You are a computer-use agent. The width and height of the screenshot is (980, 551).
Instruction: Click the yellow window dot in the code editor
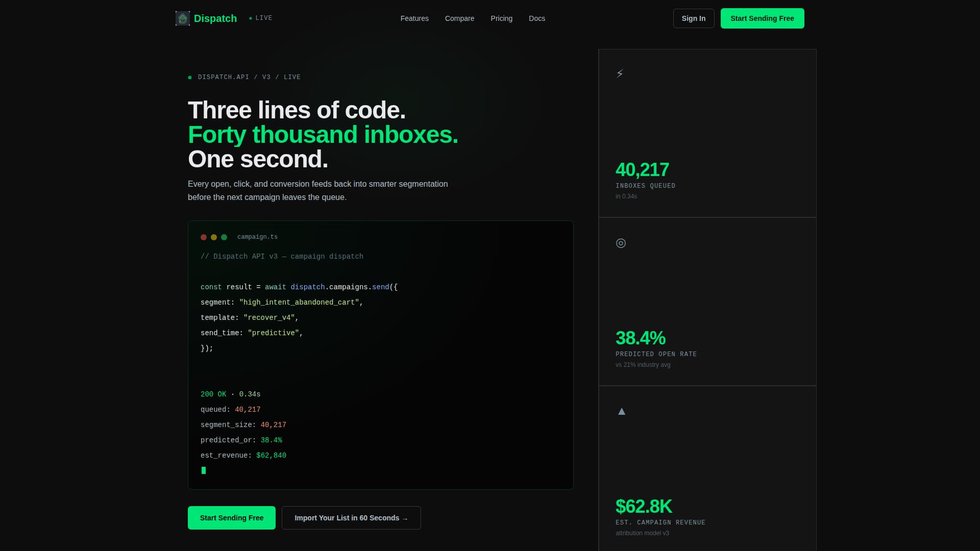pos(214,237)
